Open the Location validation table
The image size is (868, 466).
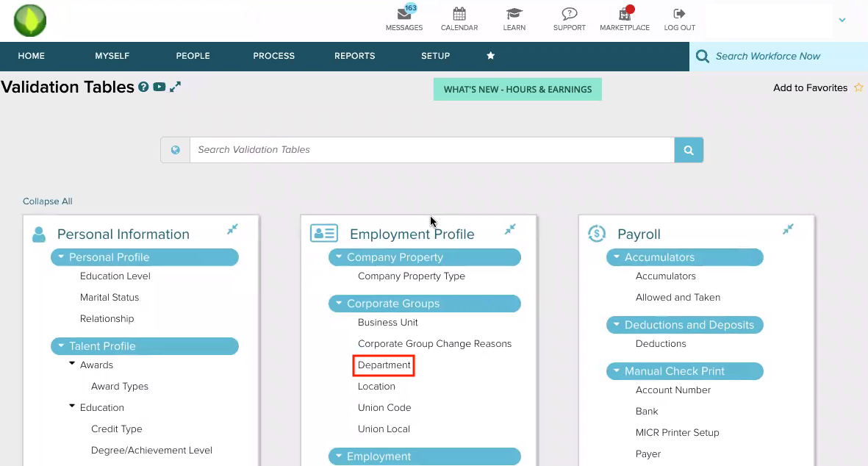(376, 387)
